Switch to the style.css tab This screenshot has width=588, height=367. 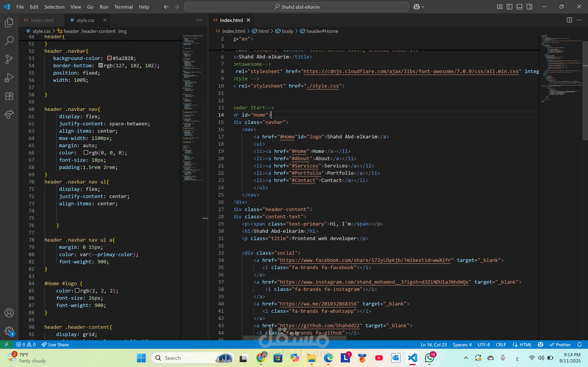85,20
